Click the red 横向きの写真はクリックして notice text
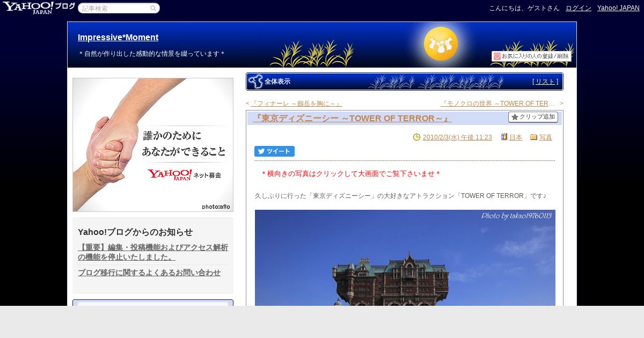 coord(351,174)
